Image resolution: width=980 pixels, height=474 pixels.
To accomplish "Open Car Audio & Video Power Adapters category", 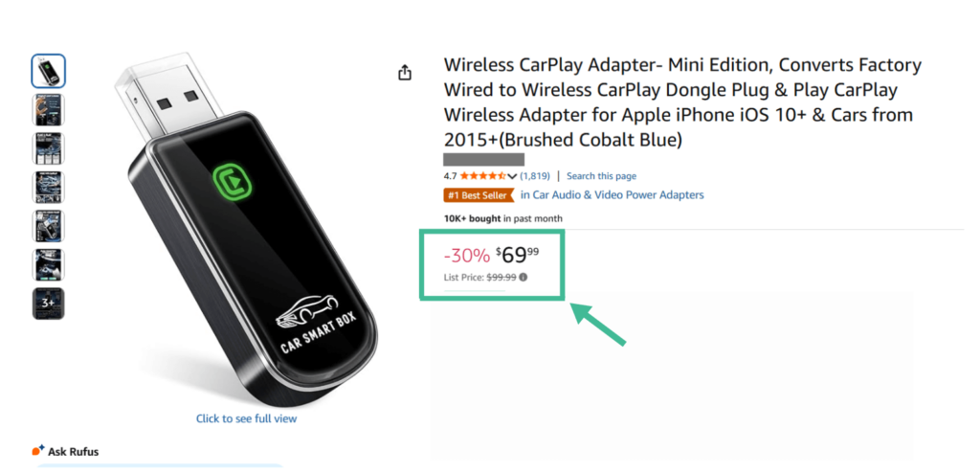I will coord(612,195).
